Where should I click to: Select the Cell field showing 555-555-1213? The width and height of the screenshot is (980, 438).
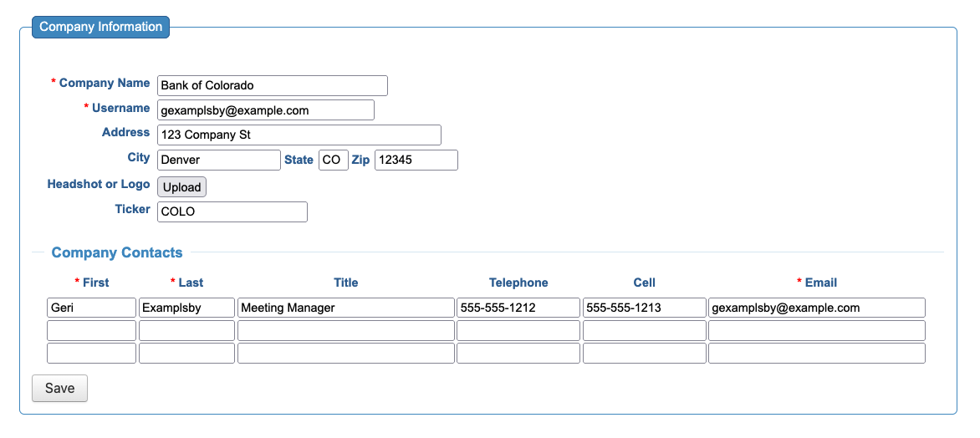(x=645, y=308)
